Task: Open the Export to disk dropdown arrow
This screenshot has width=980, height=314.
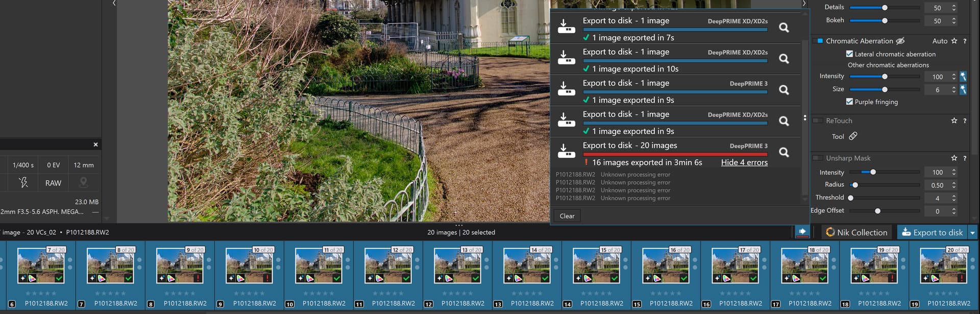Action: click(x=972, y=233)
